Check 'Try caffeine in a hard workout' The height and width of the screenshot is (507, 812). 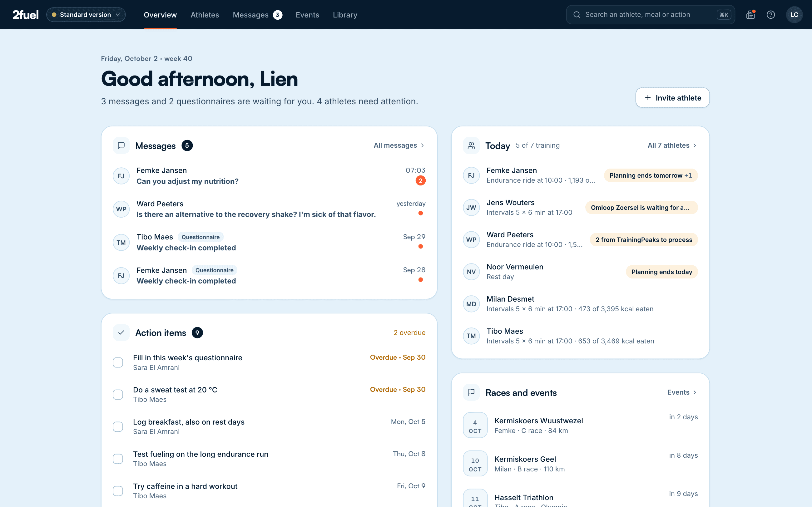tap(118, 491)
